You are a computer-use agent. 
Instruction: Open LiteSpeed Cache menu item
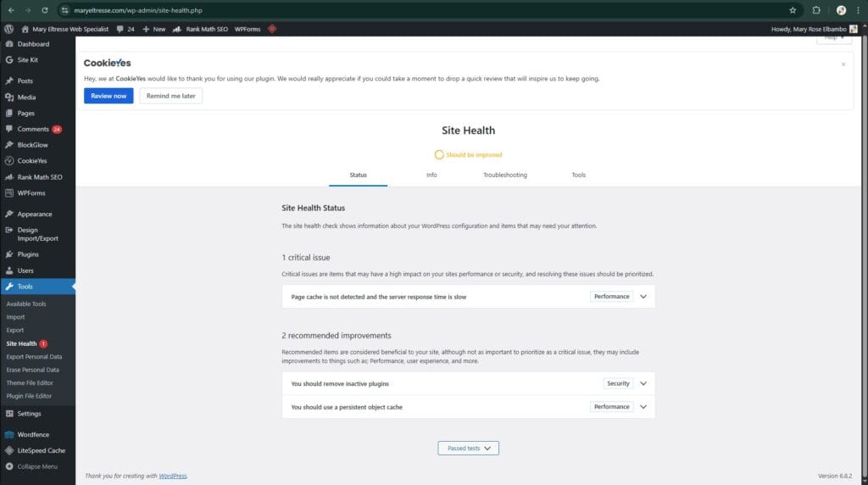click(x=41, y=450)
